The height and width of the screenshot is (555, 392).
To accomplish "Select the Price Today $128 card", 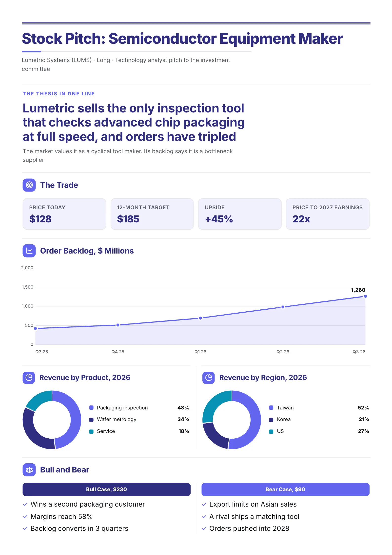I will click(x=64, y=214).
